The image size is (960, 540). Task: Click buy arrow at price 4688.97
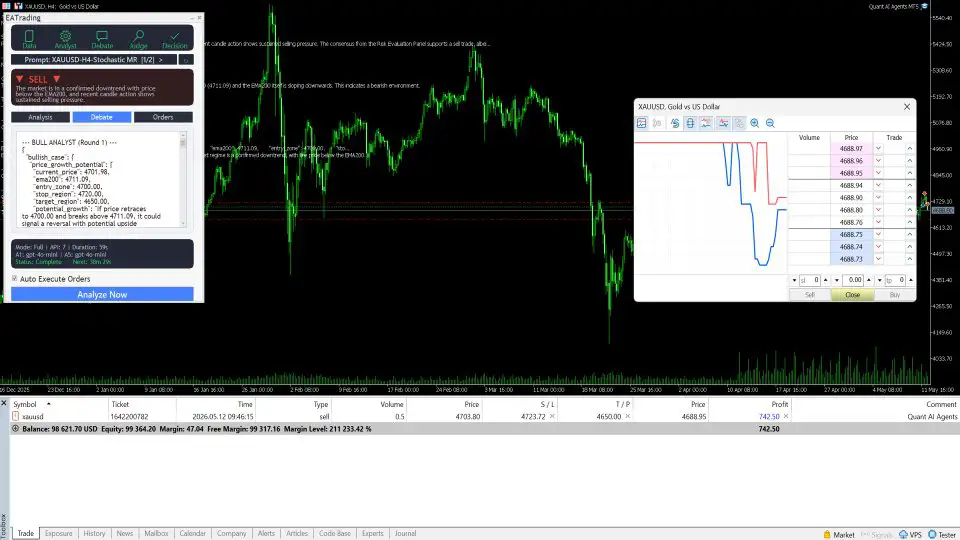910,148
